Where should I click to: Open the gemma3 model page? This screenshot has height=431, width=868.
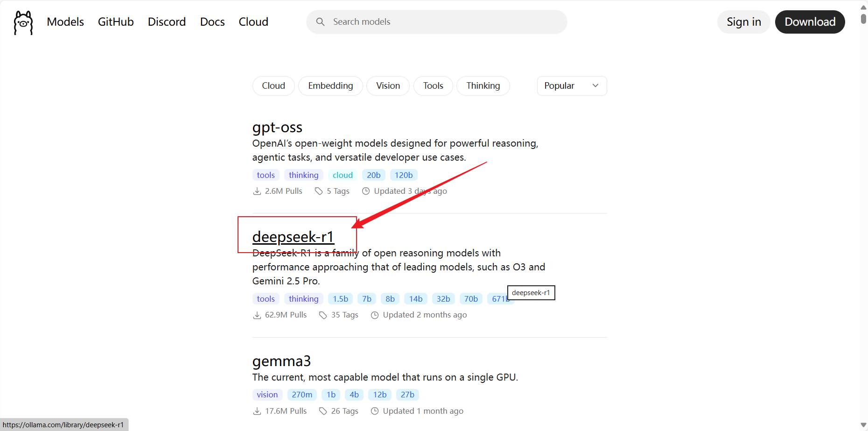tap(281, 361)
